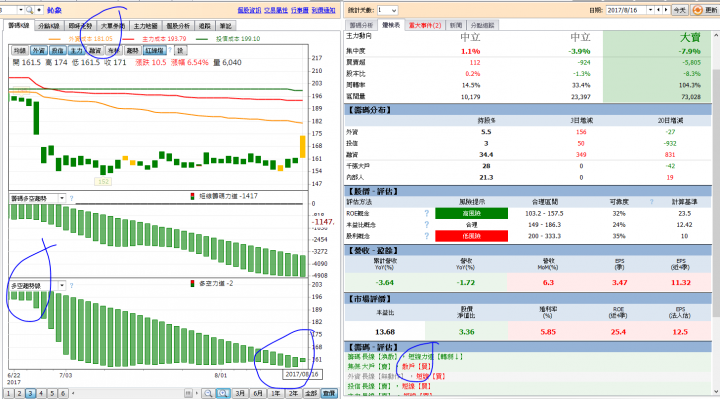Toggle the 趨勢 overlay button

tap(132, 51)
